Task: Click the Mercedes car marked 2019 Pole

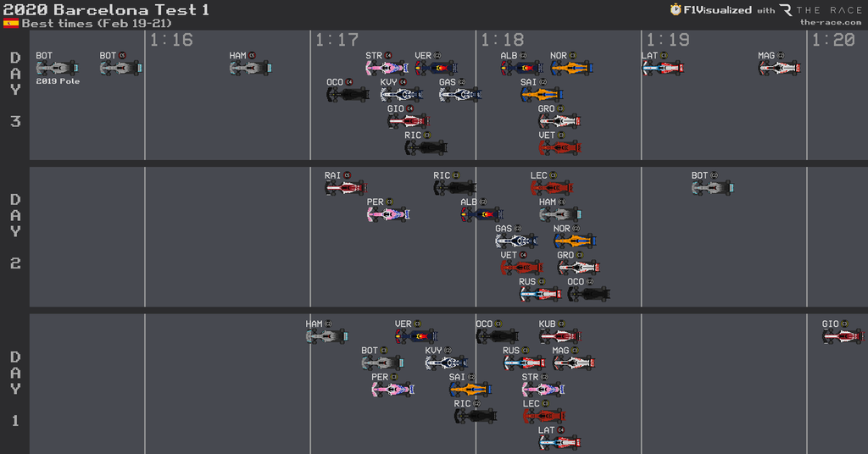Action: point(57,68)
